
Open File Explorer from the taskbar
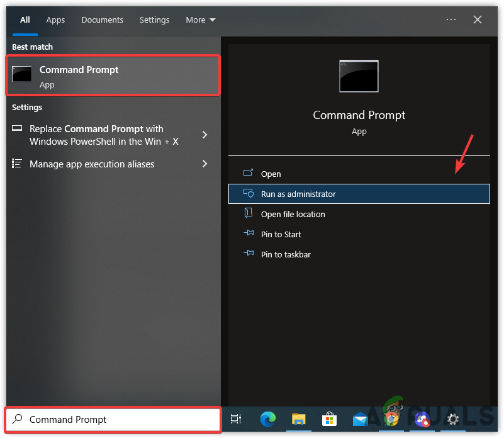coord(298,419)
